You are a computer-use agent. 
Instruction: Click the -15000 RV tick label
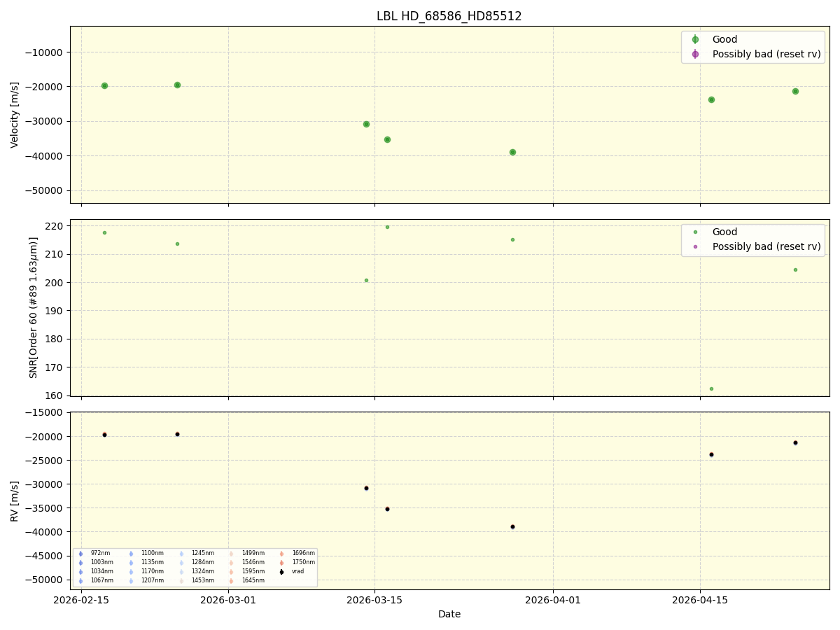[45, 413]
